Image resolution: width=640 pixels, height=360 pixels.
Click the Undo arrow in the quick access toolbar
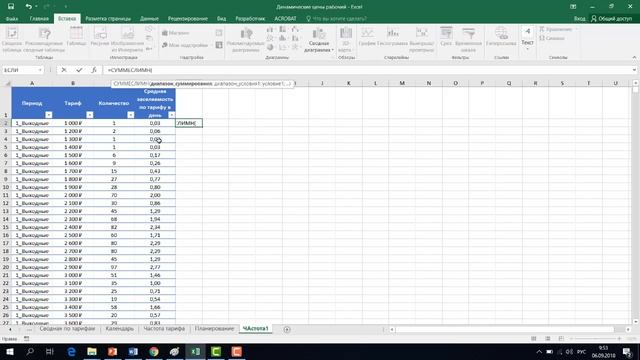pyautogui.click(x=29, y=7)
